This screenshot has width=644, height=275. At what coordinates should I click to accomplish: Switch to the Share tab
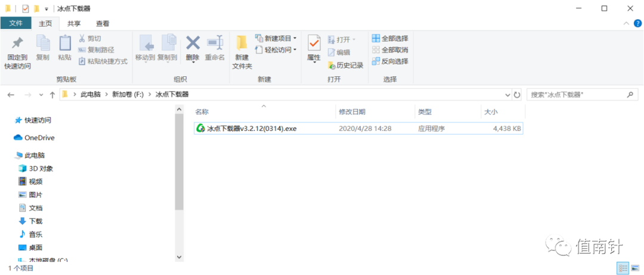pyautogui.click(x=74, y=24)
